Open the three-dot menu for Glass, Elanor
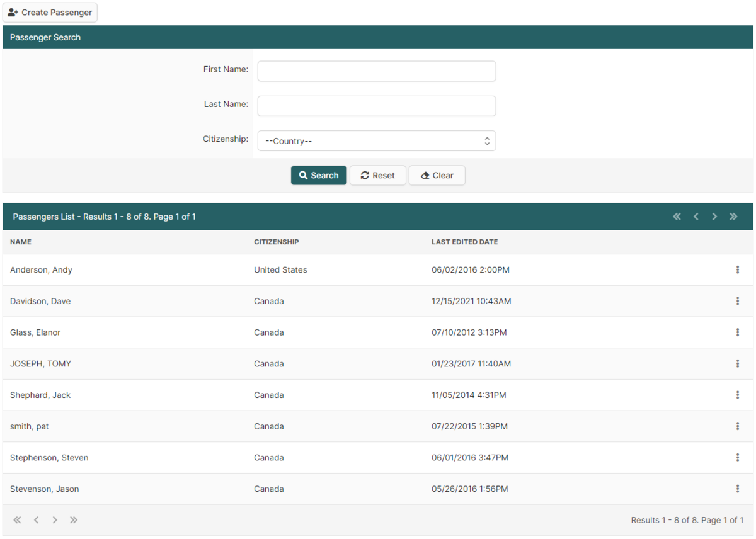Screen dimensions: 756x539 click(738, 332)
